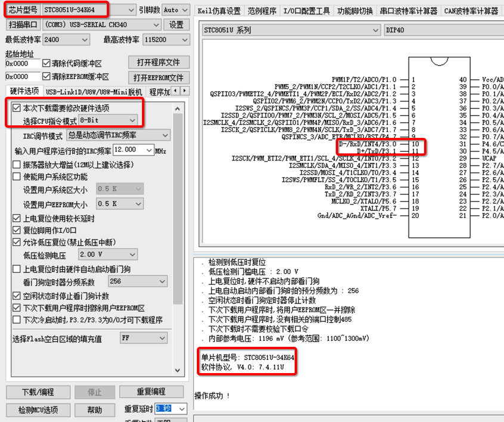
Task: Toggle 下次下载用户程序时擦除用户EEPROM区 checkbox
Action: pyautogui.click(x=16, y=308)
